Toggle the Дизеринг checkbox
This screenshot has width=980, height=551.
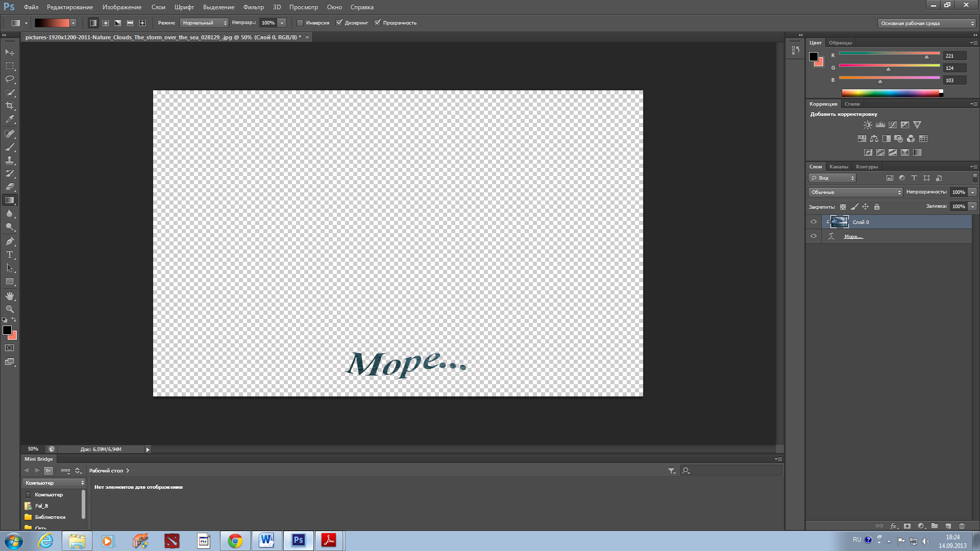[339, 23]
